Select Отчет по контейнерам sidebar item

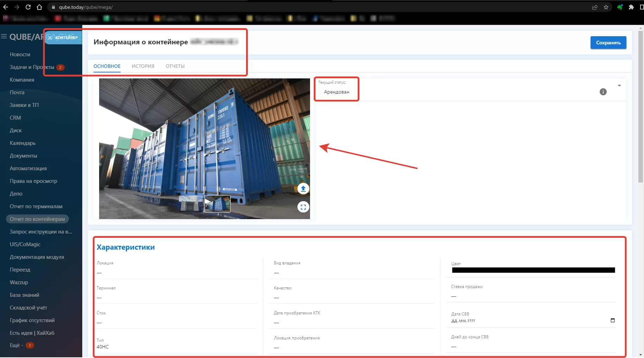tap(37, 219)
